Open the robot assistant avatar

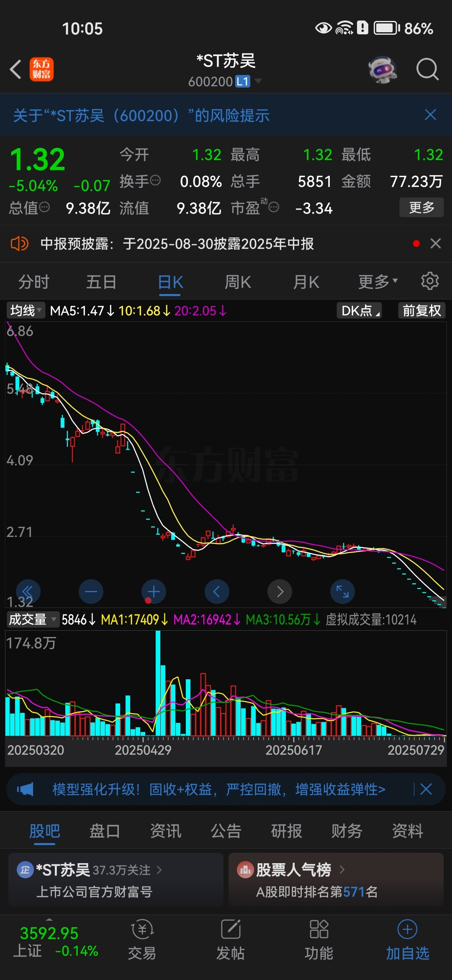[x=383, y=69]
